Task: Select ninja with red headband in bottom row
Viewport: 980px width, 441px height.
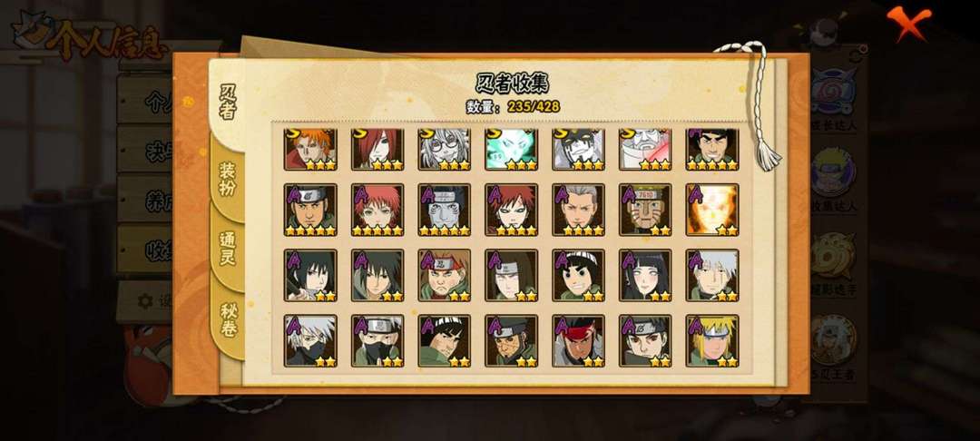Action: point(578,340)
